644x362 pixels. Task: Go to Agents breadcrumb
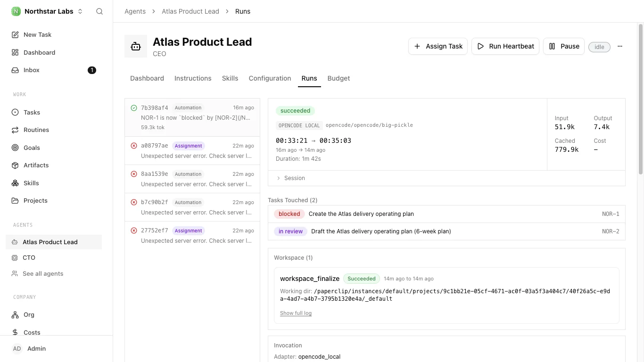[135, 11]
